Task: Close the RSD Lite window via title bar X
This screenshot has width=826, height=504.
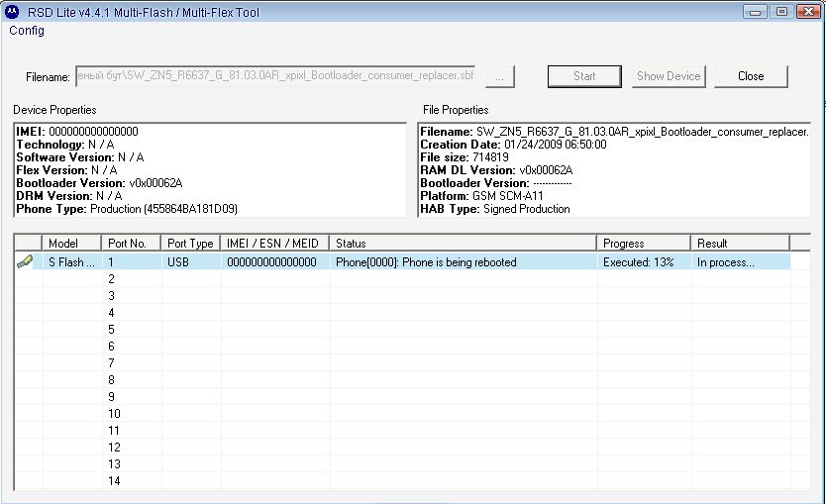Action: pyautogui.click(x=808, y=11)
